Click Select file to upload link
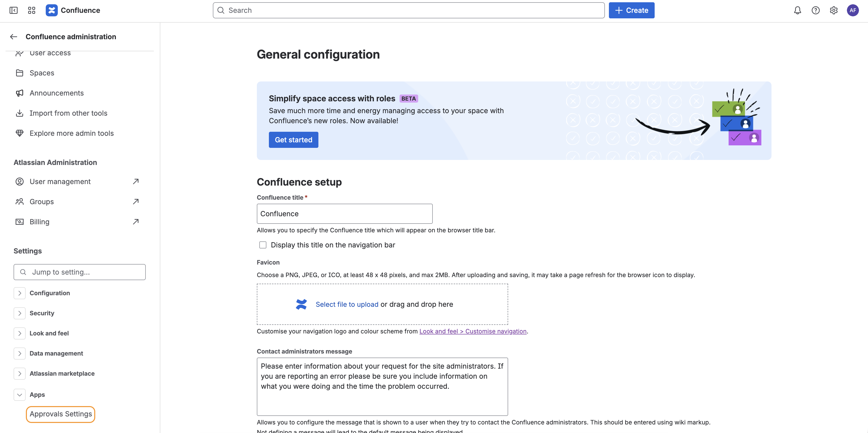 click(347, 304)
